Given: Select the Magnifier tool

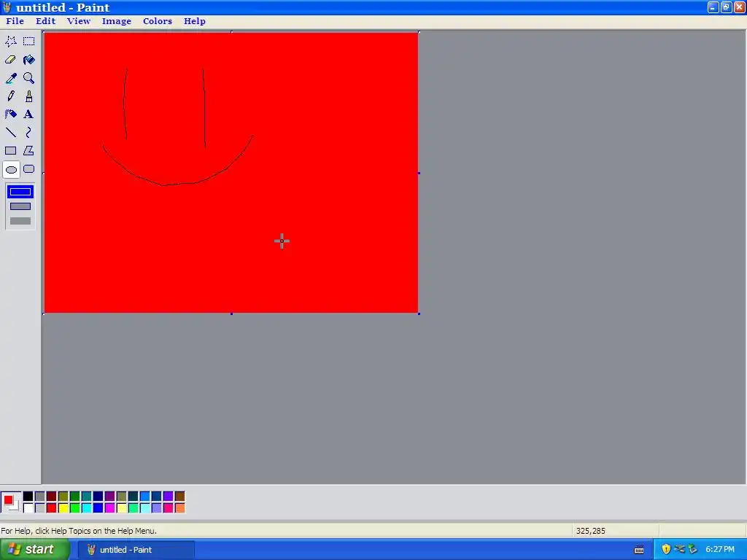Looking at the screenshot, I should click(29, 78).
